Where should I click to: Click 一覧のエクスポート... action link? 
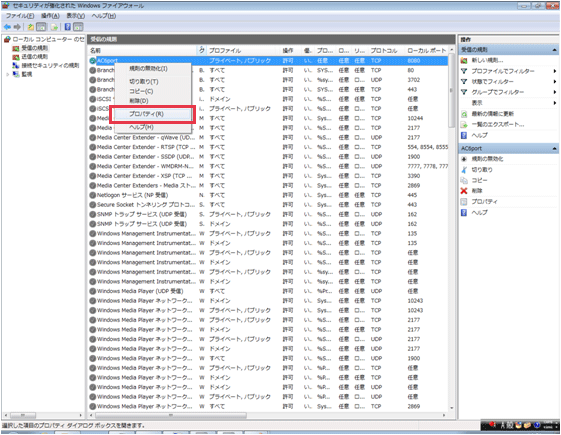click(x=498, y=124)
